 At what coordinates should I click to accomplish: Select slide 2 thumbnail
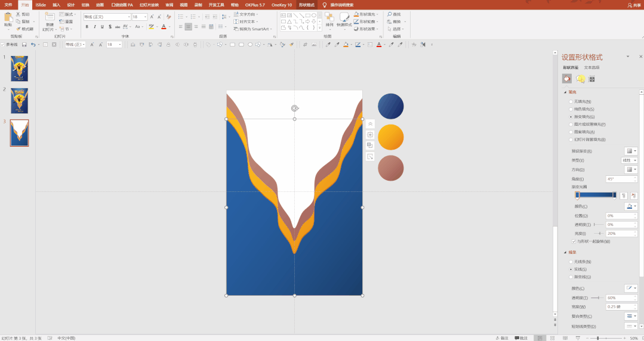pos(19,101)
